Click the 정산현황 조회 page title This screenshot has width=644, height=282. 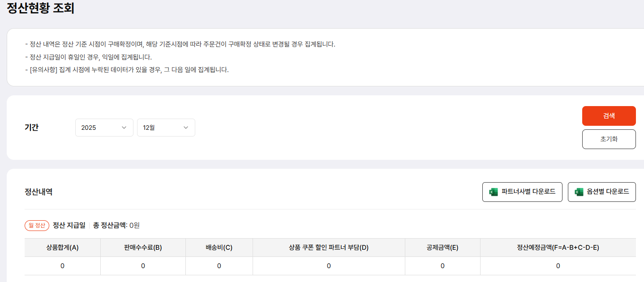41,8
